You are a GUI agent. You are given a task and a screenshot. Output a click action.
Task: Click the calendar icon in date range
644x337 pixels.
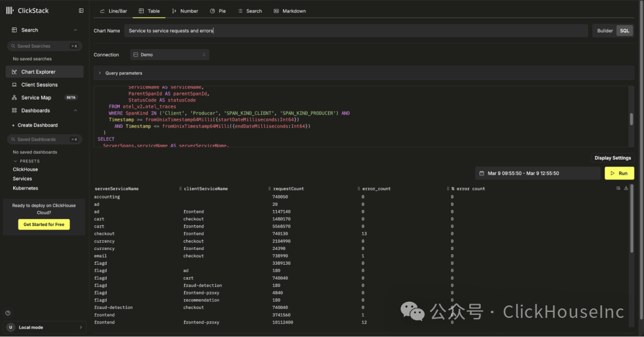pyautogui.click(x=482, y=174)
